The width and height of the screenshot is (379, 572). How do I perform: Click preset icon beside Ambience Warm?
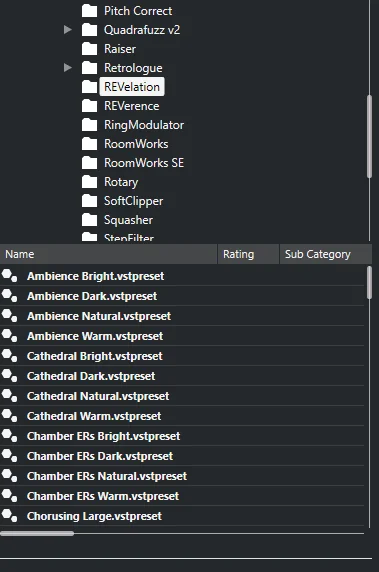point(9,336)
